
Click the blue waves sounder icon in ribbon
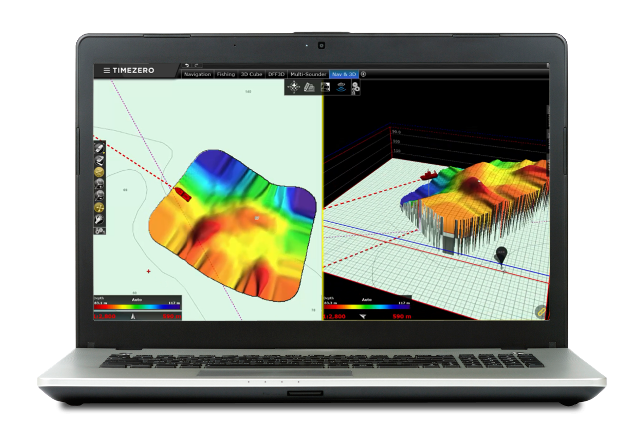[x=340, y=87]
